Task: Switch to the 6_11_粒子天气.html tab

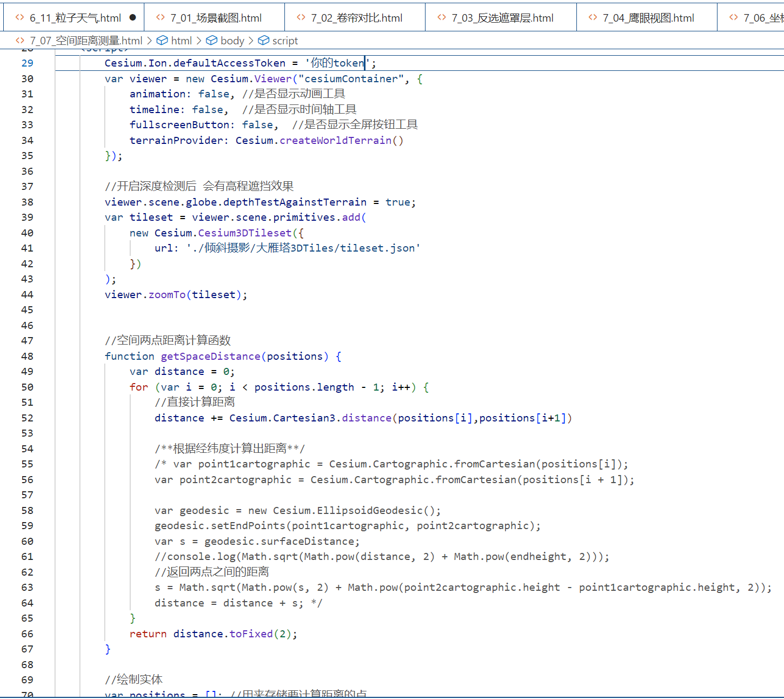Action: tap(75, 18)
